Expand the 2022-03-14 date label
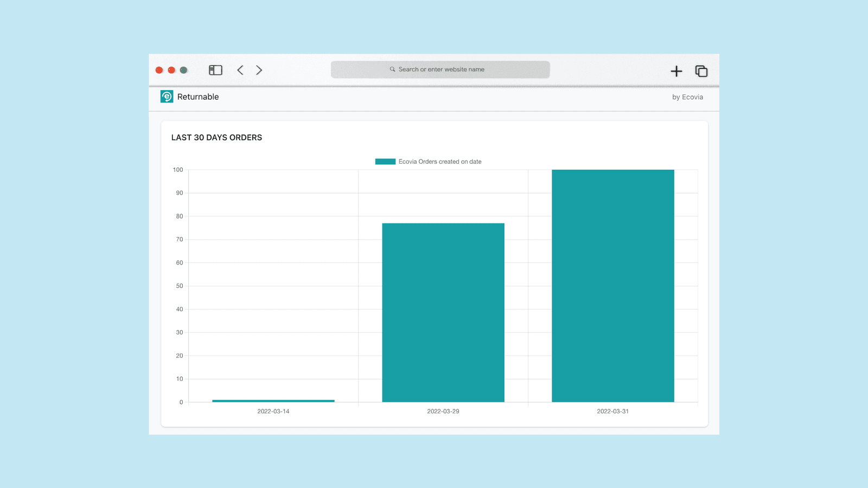 click(x=273, y=411)
